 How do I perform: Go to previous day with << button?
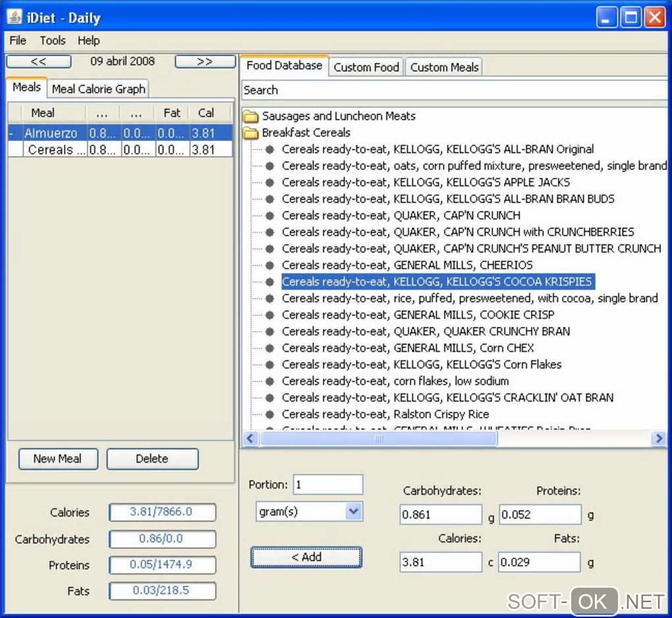tap(39, 62)
